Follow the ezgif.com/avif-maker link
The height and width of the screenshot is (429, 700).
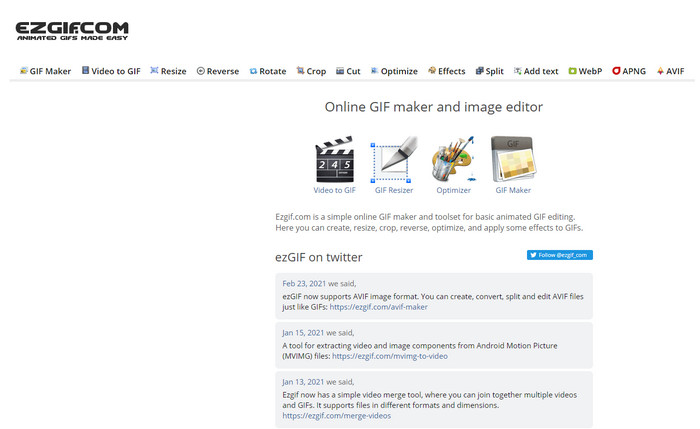pyautogui.click(x=378, y=307)
